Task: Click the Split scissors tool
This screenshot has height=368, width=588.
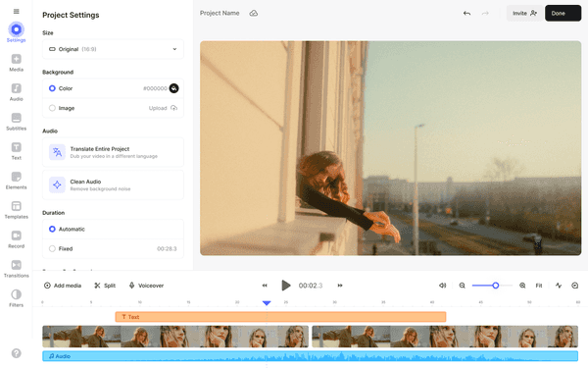Action: coord(105,286)
